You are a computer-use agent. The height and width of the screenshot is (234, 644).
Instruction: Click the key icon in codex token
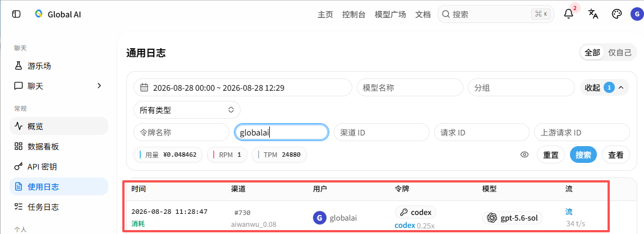(x=404, y=212)
